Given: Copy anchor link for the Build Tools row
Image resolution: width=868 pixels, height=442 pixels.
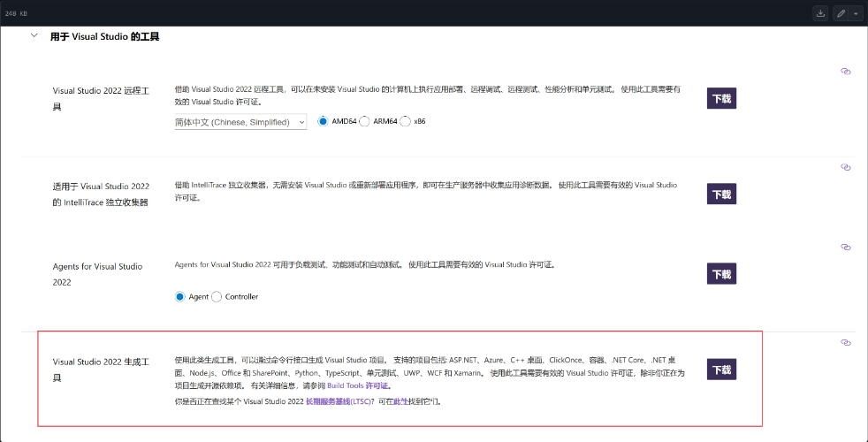Looking at the screenshot, I should coord(845,342).
